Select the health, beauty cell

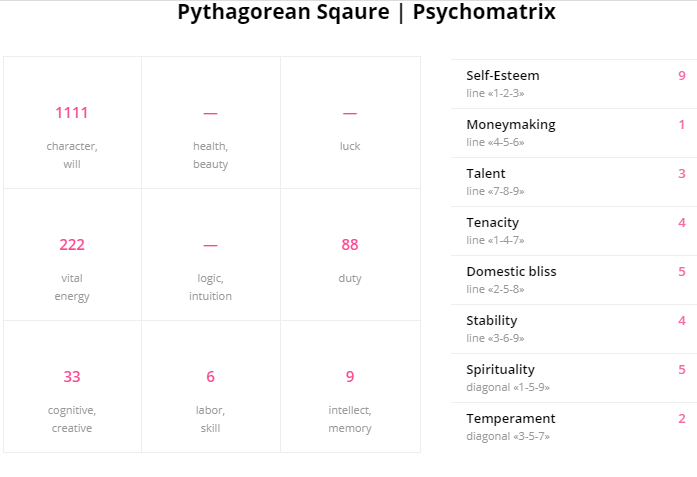[211, 122]
